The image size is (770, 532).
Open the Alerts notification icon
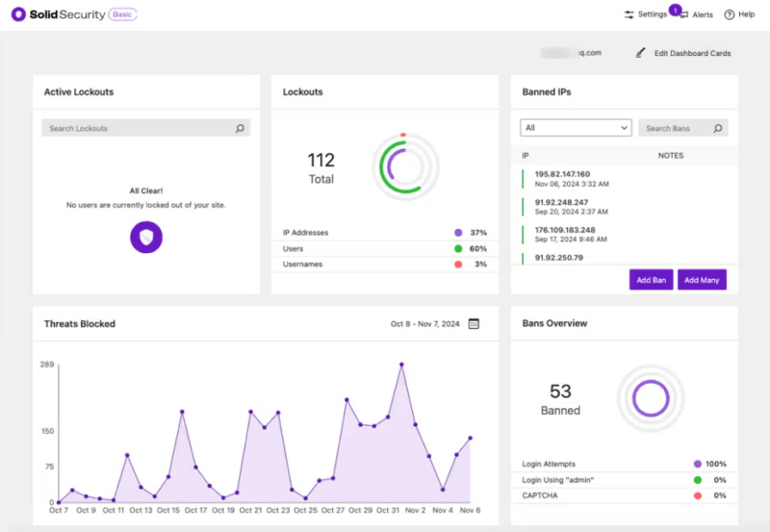[x=684, y=15]
